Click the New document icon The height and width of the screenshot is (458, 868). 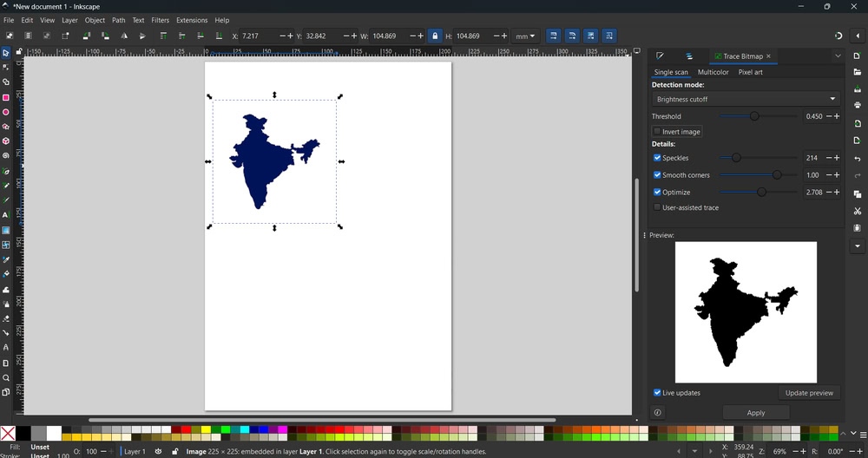click(x=857, y=56)
